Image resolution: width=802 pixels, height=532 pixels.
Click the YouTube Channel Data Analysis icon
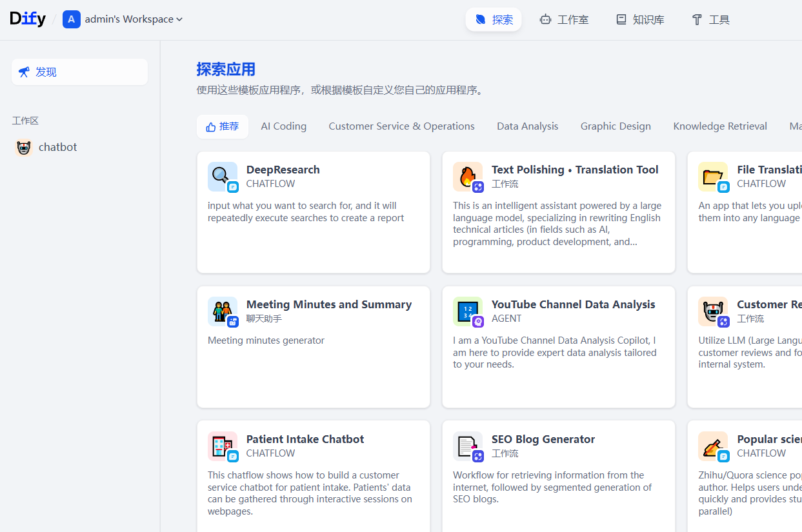[468, 311]
